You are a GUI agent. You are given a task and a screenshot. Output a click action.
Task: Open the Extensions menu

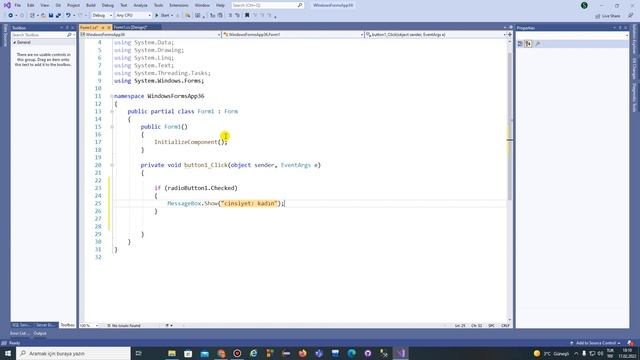click(179, 5)
